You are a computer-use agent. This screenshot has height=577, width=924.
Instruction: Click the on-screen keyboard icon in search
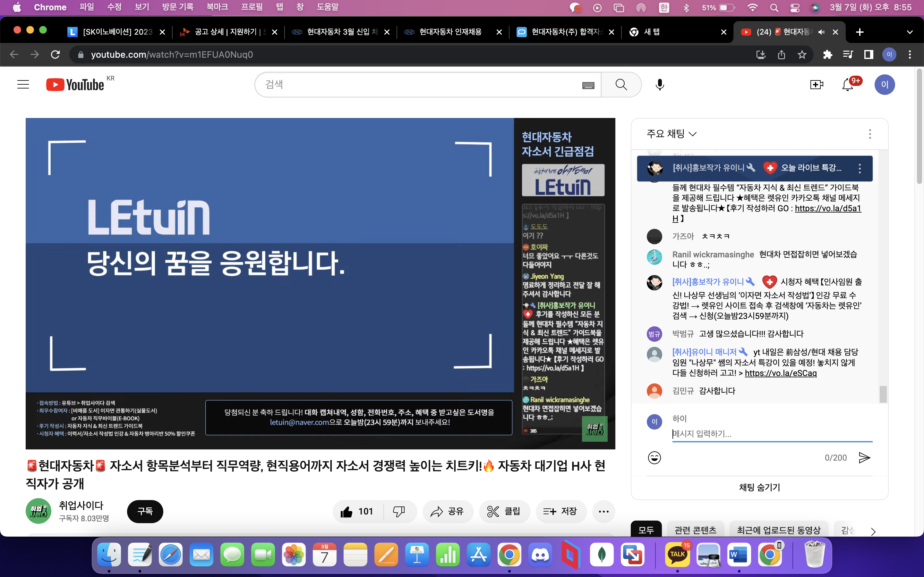pos(588,86)
